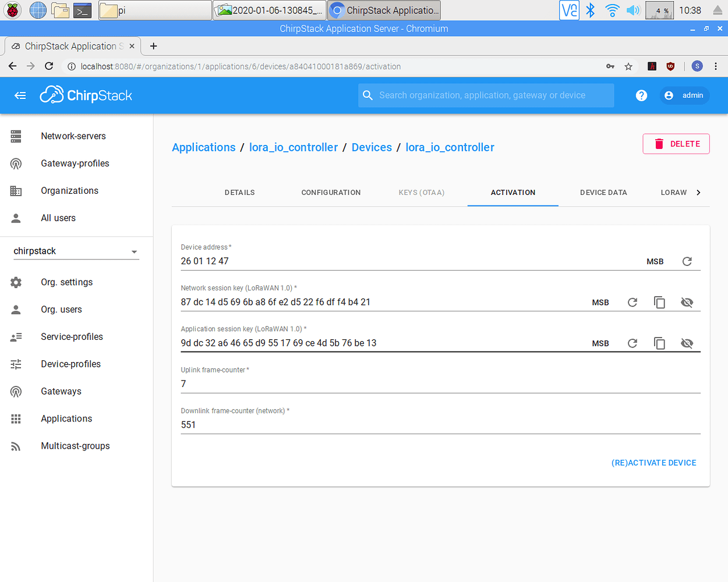Reload the page in Chromium
The width and height of the screenshot is (728, 582).
pos(49,66)
